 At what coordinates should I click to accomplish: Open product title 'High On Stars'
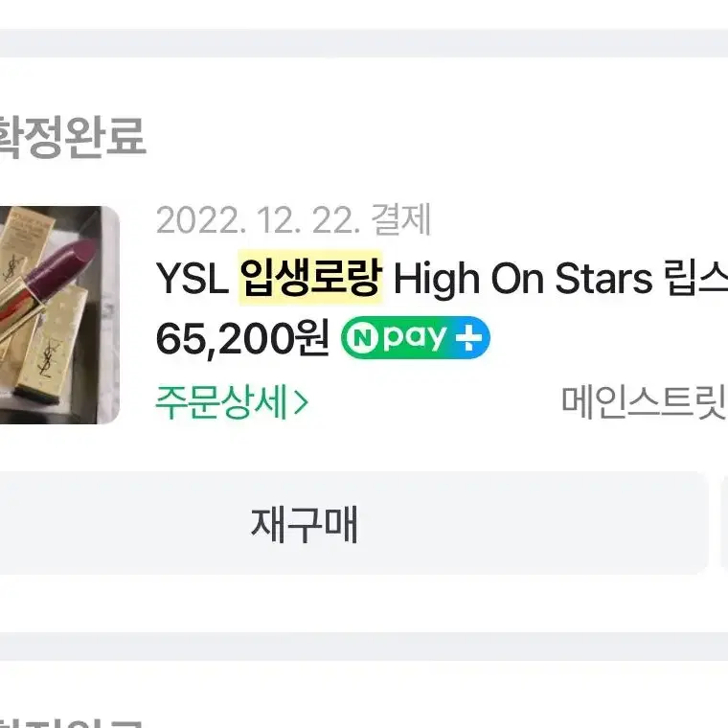click(x=523, y=279)
